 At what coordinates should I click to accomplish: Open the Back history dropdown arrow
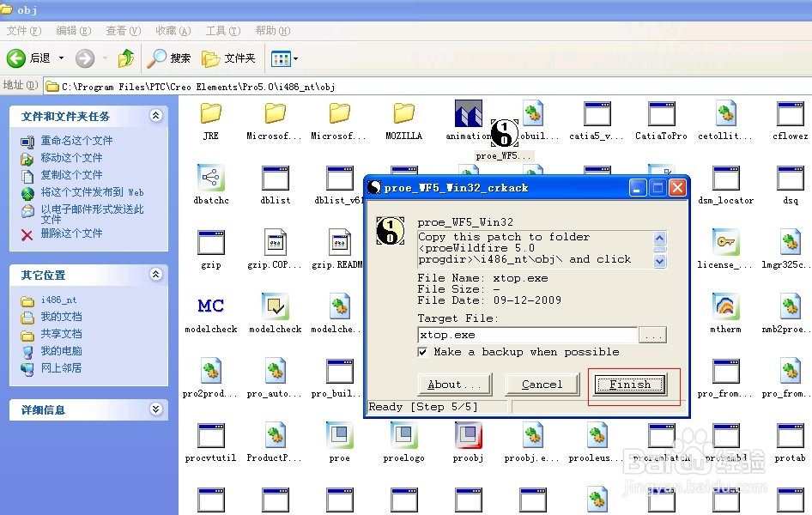click(x=61, y=58)
